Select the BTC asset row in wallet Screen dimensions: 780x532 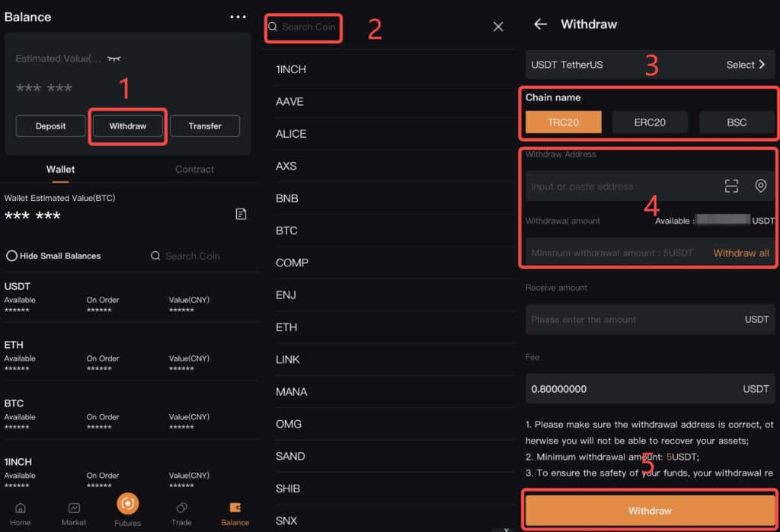(129, 415)
